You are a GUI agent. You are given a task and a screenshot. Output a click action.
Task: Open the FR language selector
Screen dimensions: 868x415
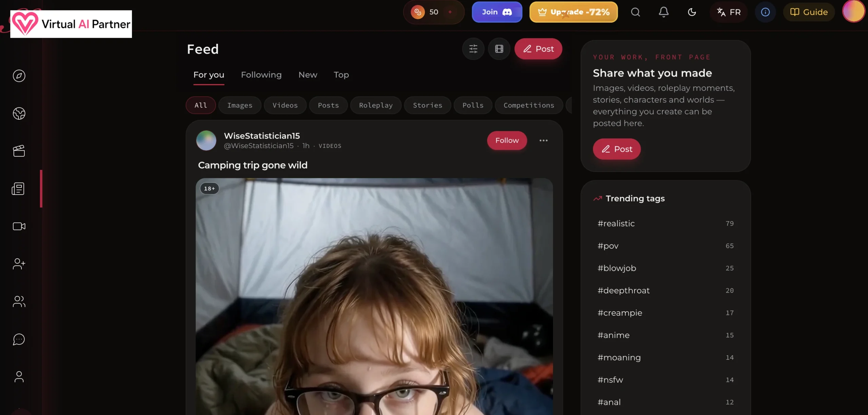click(x=729, y=12)
